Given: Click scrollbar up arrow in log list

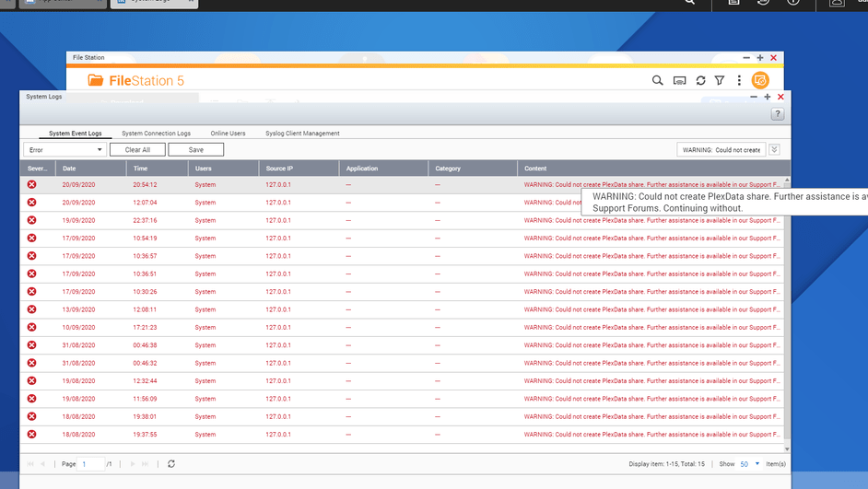Looking at the screenshot, I should [787, 180].
